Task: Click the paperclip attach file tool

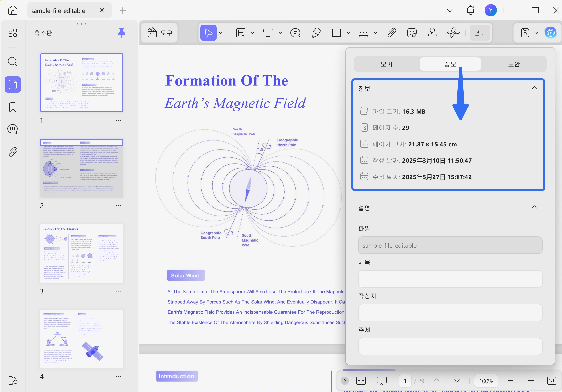Action: pyautogui.click(x=392, y=33)
